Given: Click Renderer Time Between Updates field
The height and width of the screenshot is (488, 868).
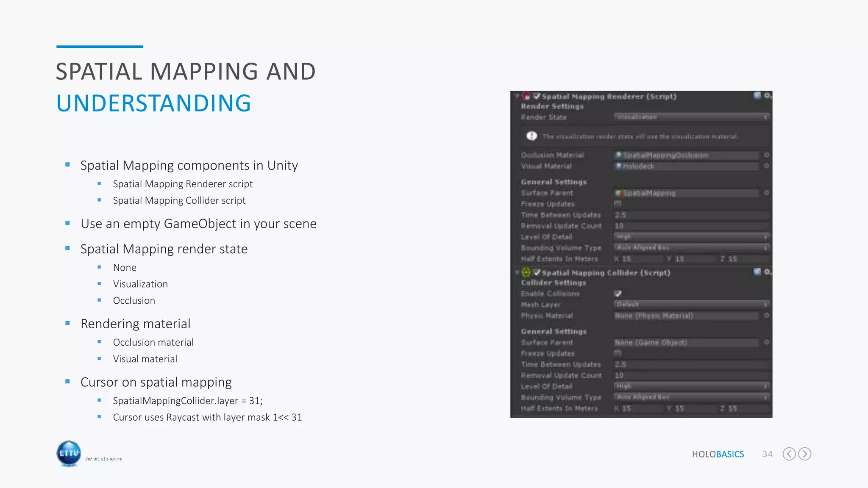Looking at the screenshot, I should tap(692, 215).
